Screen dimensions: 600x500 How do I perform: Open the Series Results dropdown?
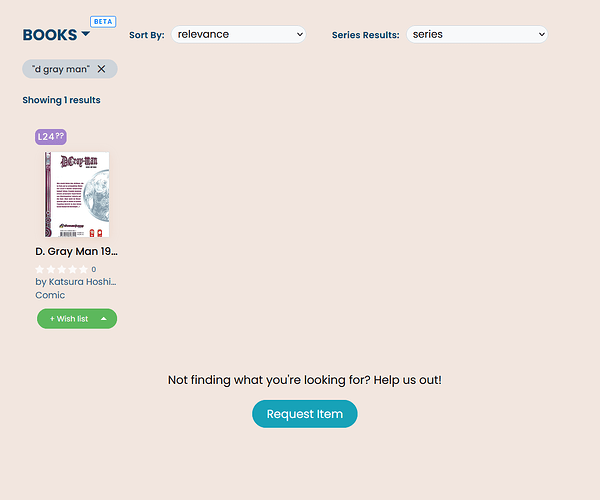click(x=477, y=34)
